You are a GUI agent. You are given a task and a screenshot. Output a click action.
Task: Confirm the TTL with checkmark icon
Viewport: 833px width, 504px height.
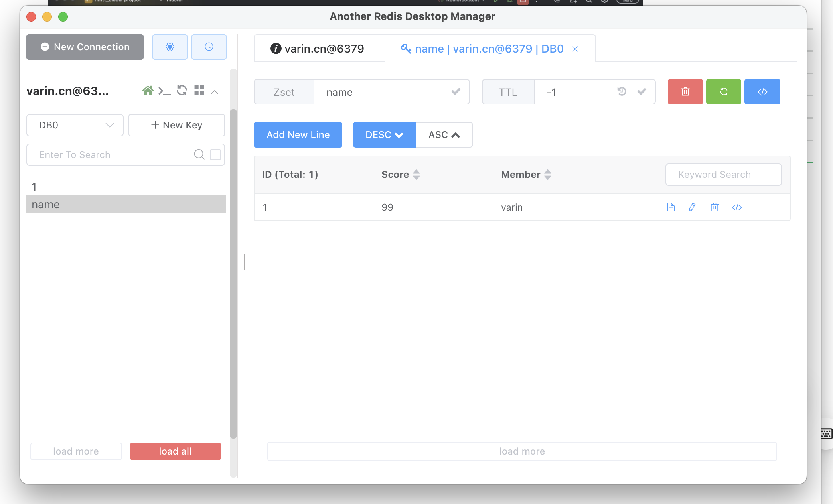[642, 92]
